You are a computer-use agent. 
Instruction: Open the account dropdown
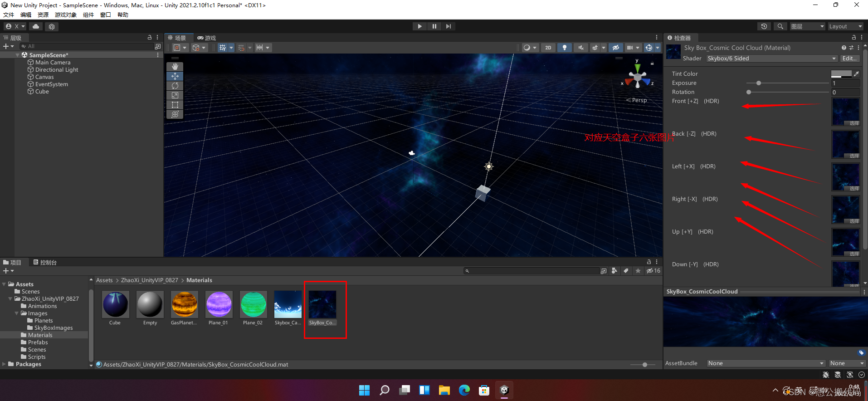[x=15, y=26]
